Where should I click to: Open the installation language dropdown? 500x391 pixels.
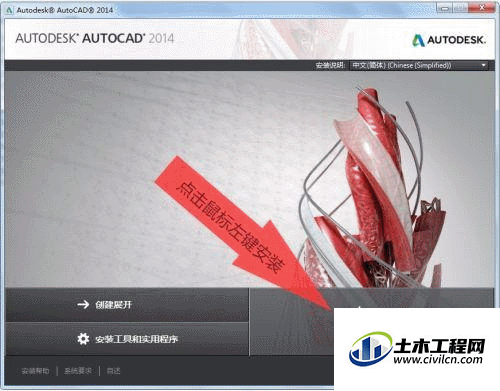419,65
